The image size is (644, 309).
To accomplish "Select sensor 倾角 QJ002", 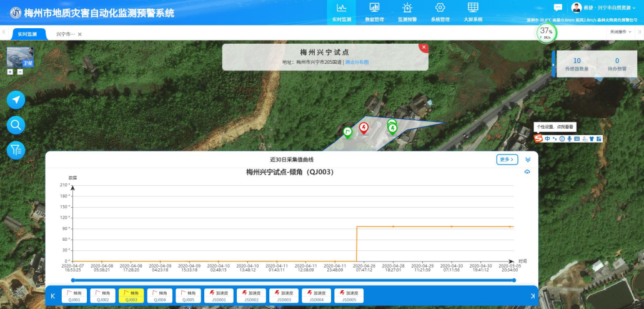I will pos(102,296).
